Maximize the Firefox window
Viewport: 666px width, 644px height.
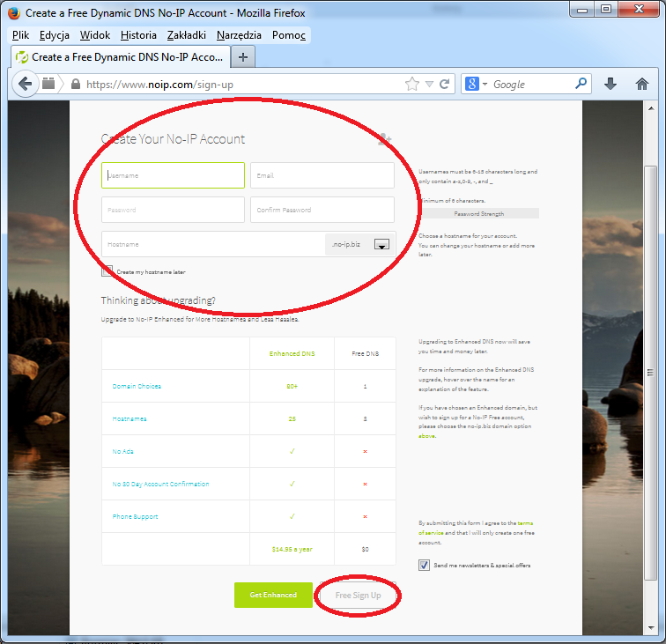click(606, 10)
